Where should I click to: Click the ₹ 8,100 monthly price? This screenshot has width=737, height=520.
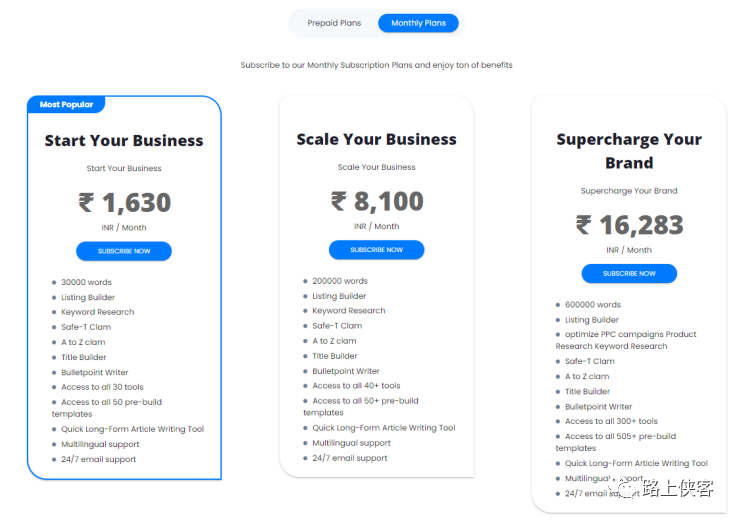tap(376, 202)
